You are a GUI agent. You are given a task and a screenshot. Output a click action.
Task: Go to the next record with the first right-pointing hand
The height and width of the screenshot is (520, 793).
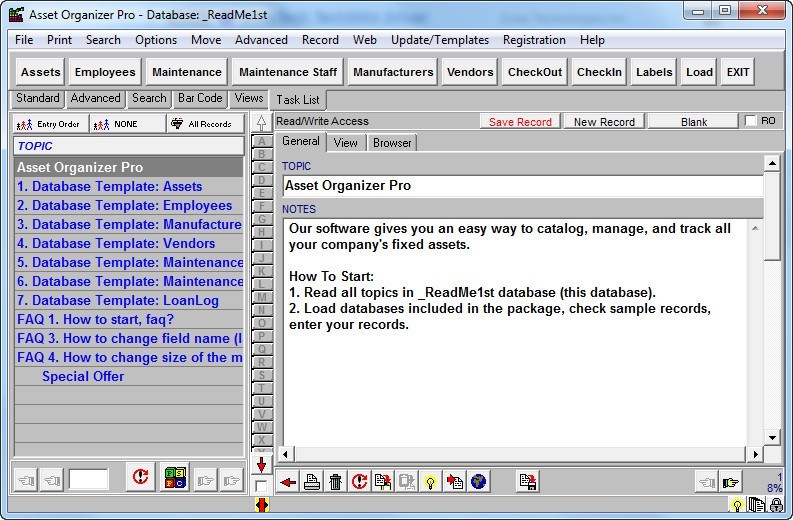(x=205, y=480)
